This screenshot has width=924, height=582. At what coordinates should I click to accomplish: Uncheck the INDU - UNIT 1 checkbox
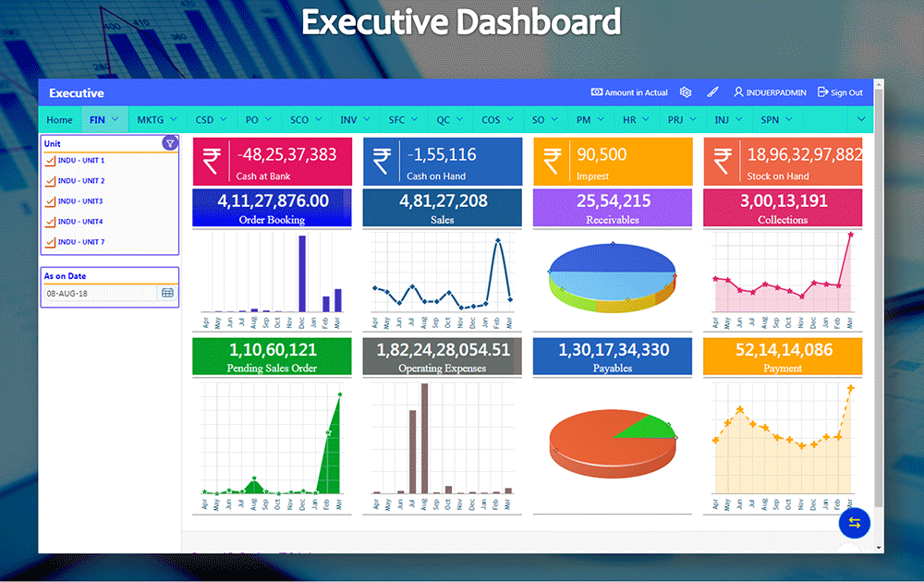pyautogui.click(x=50, y=161)
